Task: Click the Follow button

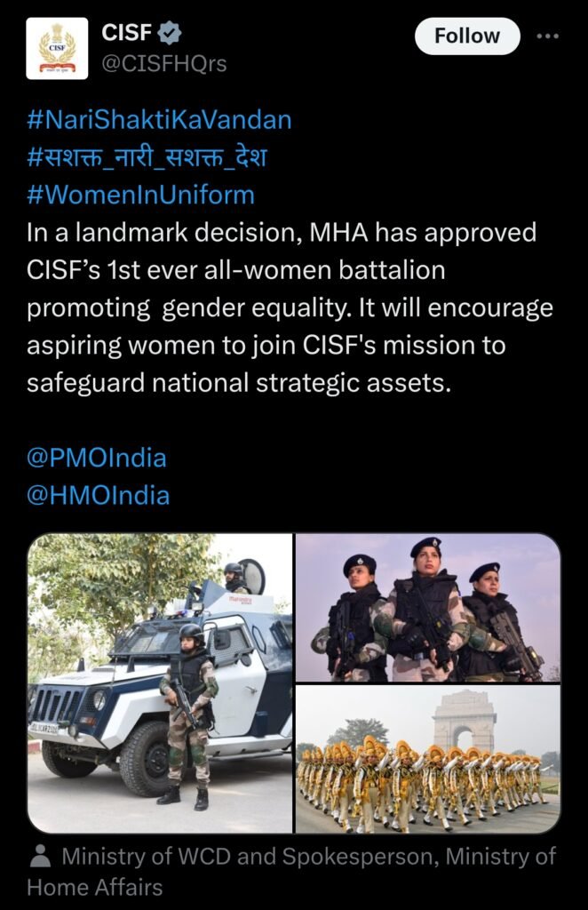Action: [x=467, y=36]
